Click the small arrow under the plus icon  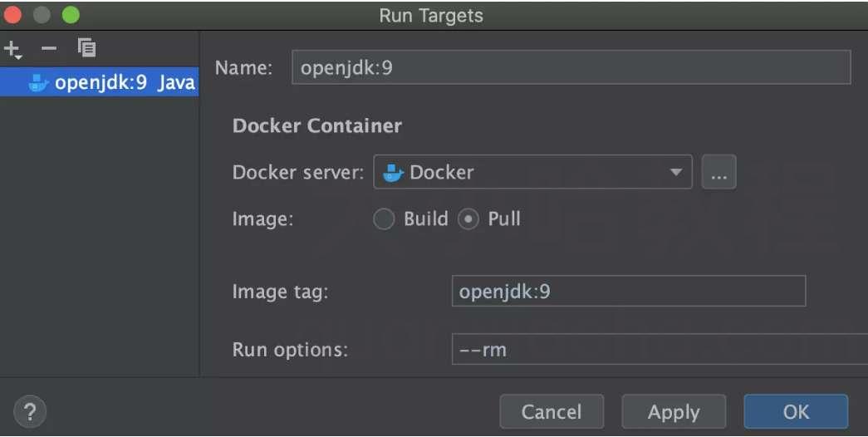pos(17,57)
